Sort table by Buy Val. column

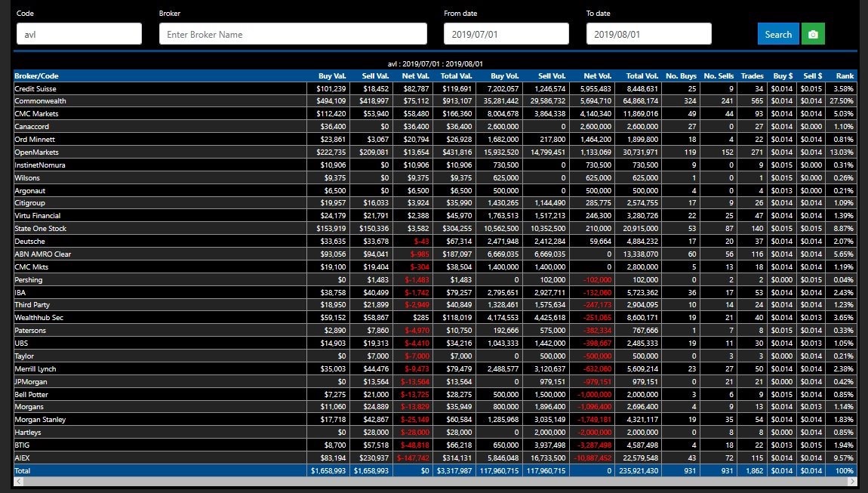click(332, 76)
